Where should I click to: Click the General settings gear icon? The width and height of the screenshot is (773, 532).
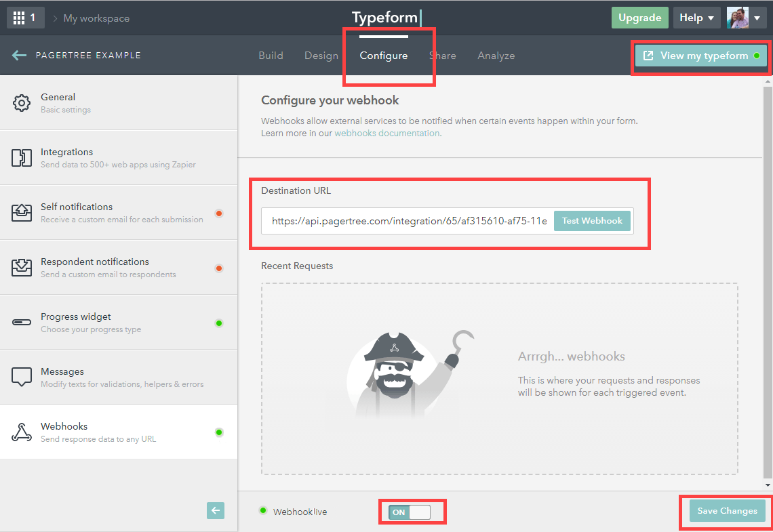click(22, 103)
